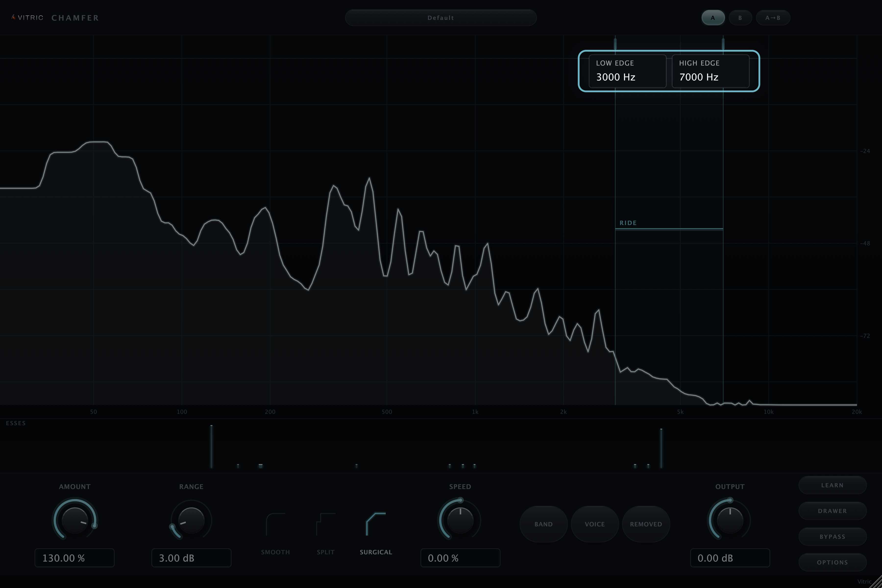Viewport: 882px width, 588px height.
Task: Click the HIGH EDGE 7000 Hz field
Action: pyautogui.click(x=711, y=71)
